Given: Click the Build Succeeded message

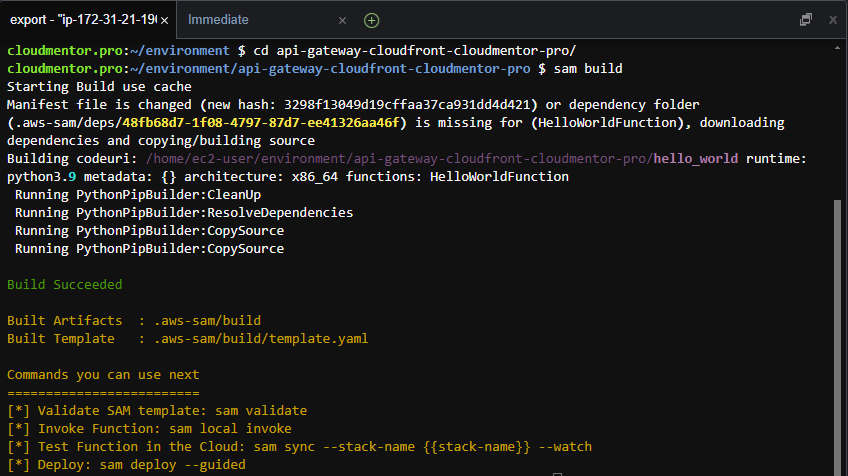Looking at the screenshot, I should click(65, 285).
